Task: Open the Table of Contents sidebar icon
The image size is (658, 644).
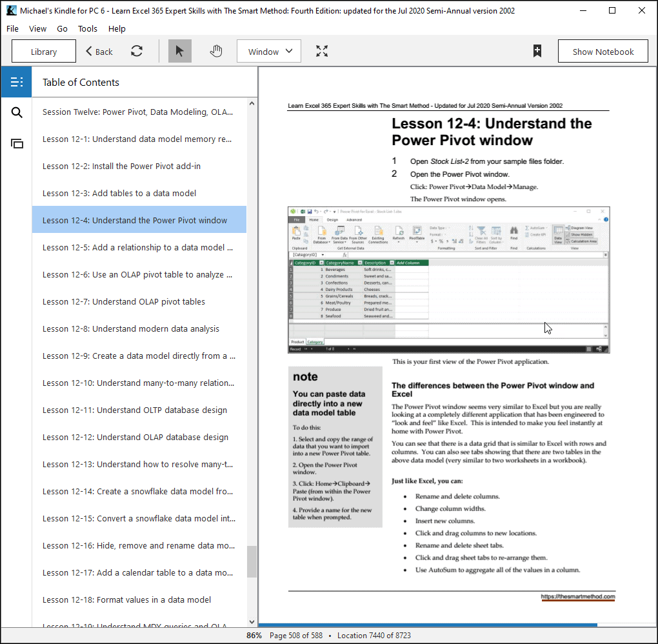Action: point(16,82)
